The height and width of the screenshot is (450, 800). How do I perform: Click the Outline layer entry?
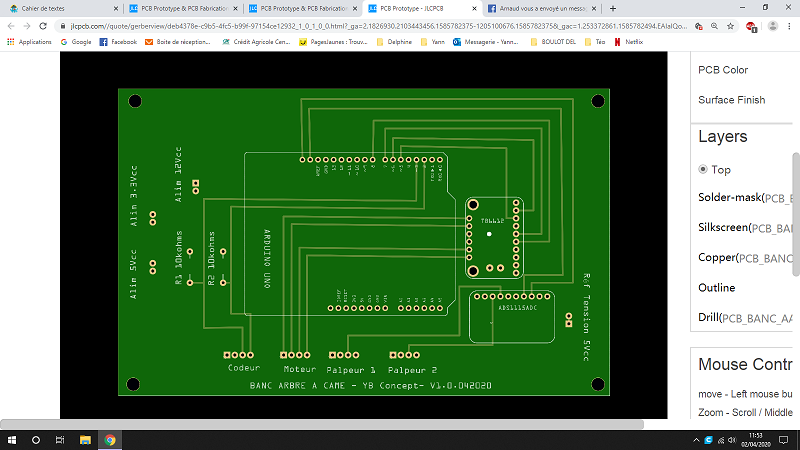(716, 288)
